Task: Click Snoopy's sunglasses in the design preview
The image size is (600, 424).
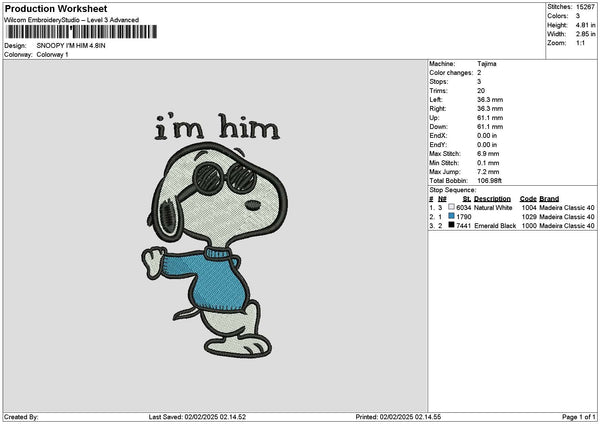Action: (226, 181)
